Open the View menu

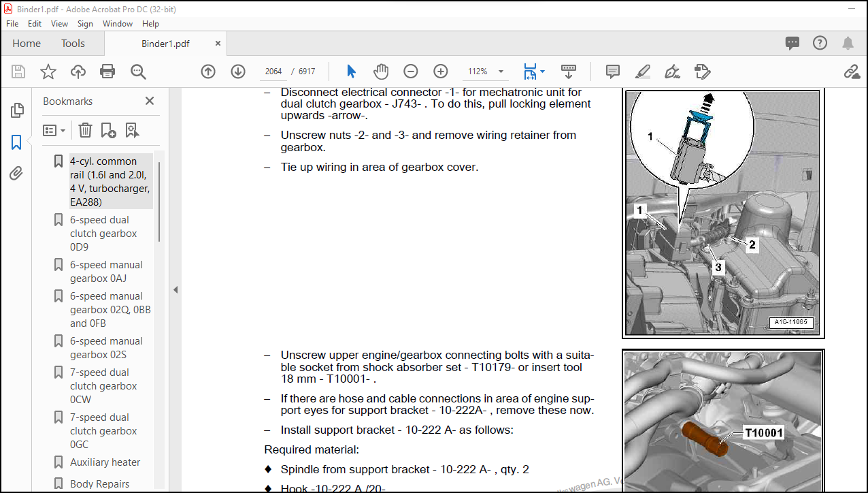(59, 23)
